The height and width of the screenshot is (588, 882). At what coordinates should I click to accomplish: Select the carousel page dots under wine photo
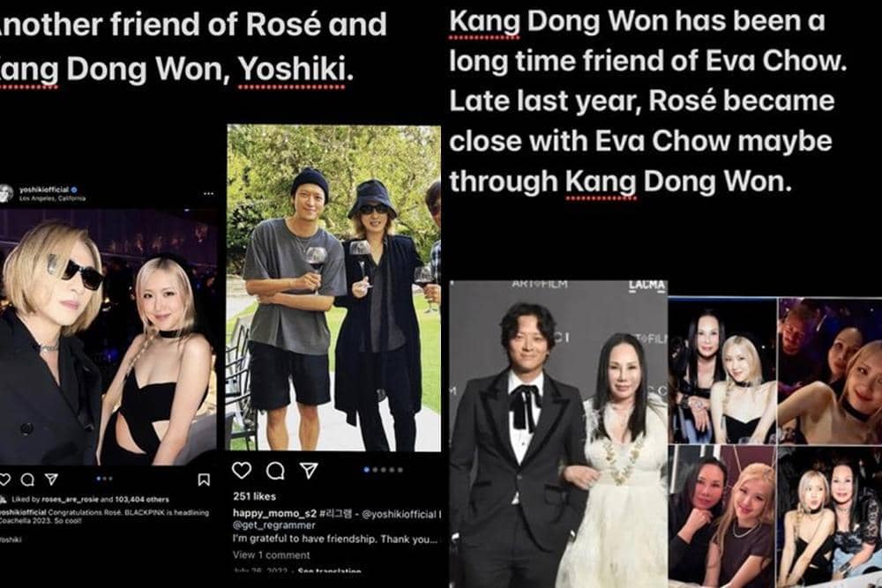384,470
